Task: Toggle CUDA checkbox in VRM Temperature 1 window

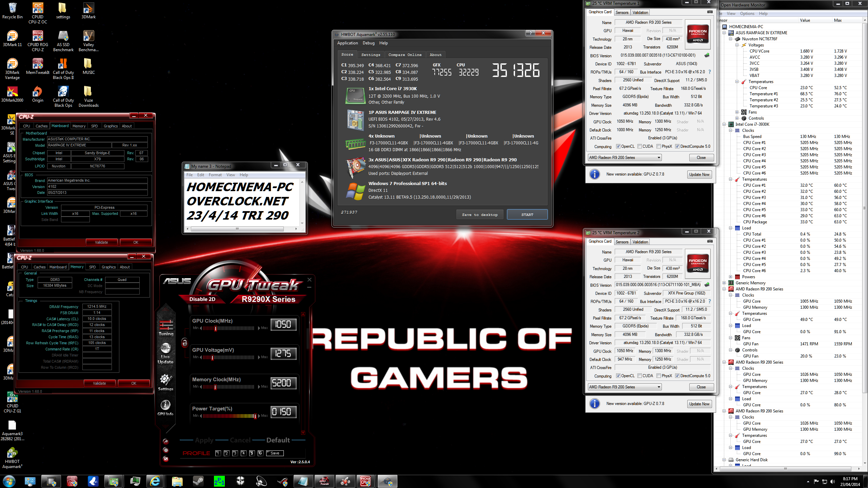Action: pyautogui.click(x=639, y=146)
